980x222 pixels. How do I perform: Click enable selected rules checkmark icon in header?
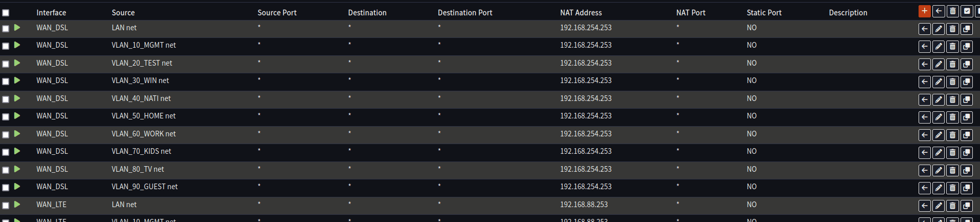[x=967, y=11]
